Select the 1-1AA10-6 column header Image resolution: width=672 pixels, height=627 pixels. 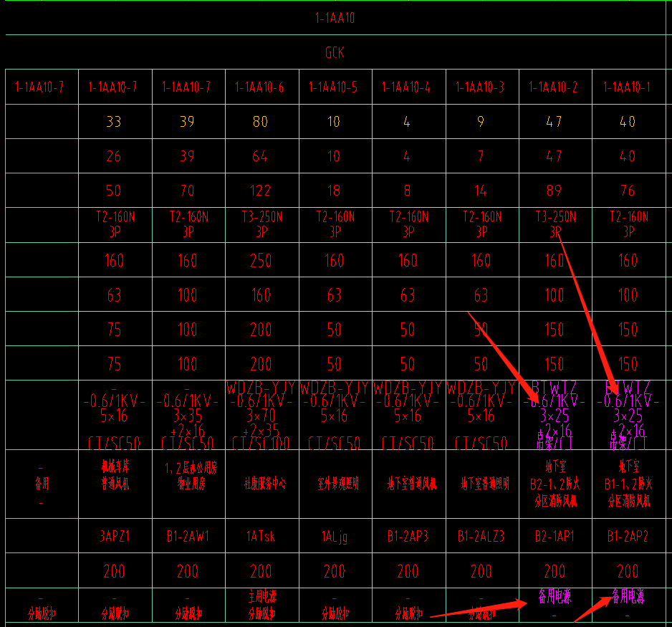click(x=260, y=87)
